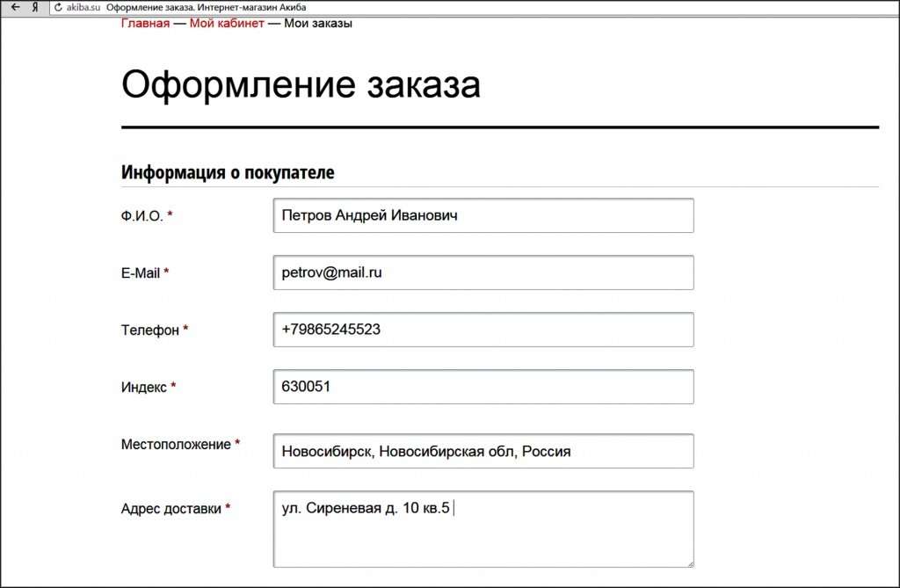Reload the page with refresh icon

(58, 7)
